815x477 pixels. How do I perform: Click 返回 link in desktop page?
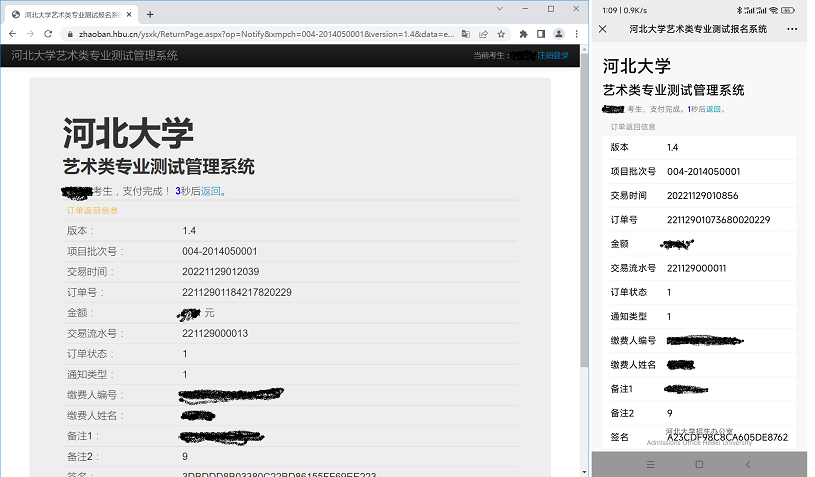[211, 191]
